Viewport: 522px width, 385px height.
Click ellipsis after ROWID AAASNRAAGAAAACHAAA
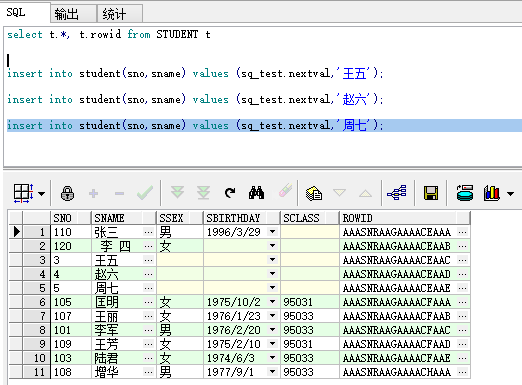463,372
